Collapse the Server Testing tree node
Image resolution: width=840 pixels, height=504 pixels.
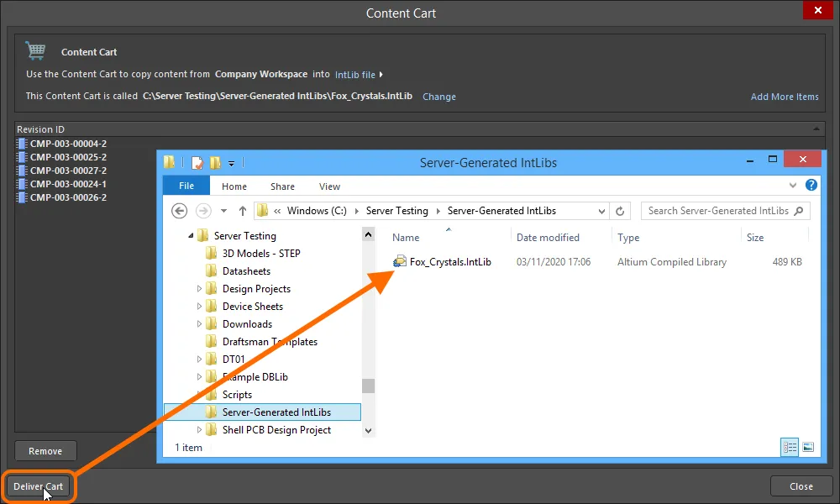191,236
